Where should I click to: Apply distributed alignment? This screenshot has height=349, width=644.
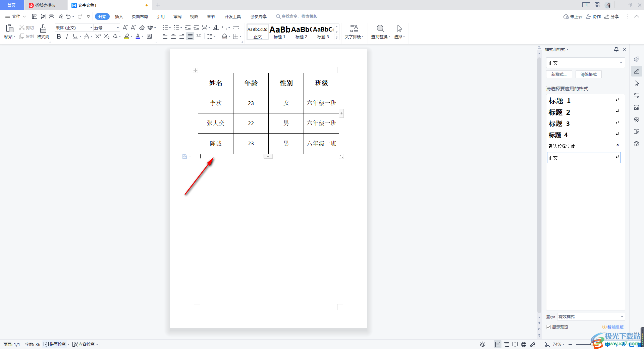(199, 36)
